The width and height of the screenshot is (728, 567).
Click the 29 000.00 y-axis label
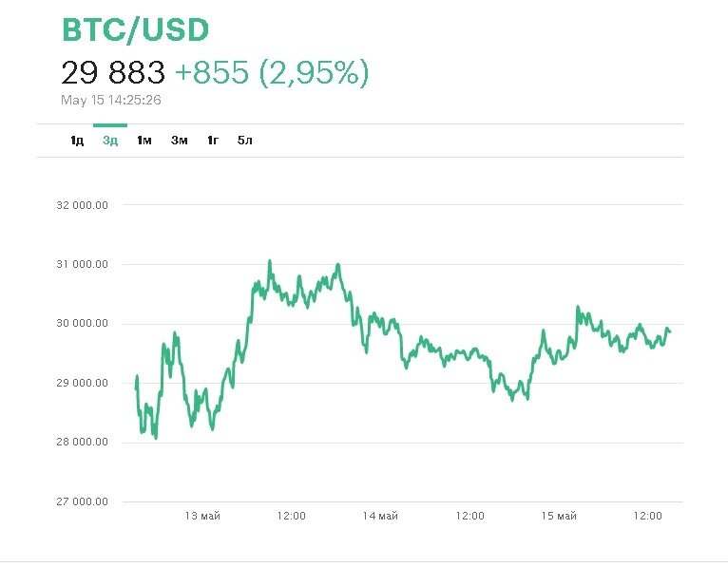click(x=83, y=383)
